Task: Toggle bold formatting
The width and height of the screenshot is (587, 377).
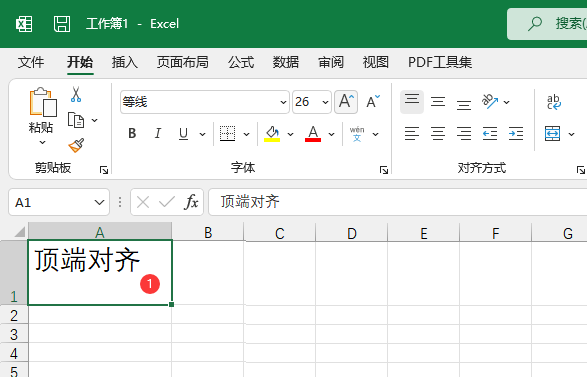Action: point(132,134)
